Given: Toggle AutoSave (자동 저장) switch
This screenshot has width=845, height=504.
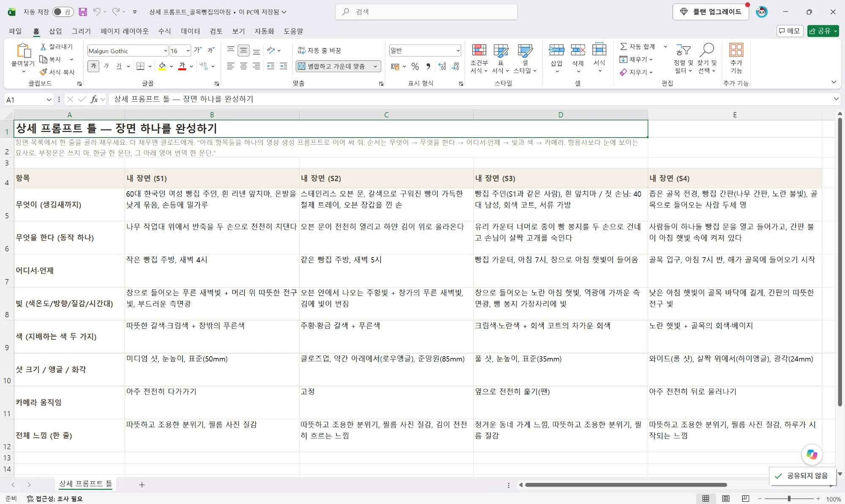Looking at the screenshot, I should (63, 12).
